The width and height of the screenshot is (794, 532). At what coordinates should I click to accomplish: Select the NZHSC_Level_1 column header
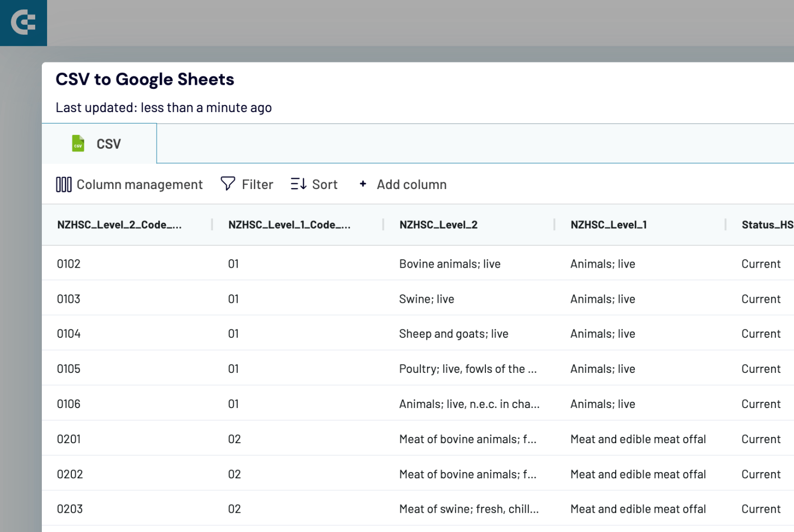(608, 225)
